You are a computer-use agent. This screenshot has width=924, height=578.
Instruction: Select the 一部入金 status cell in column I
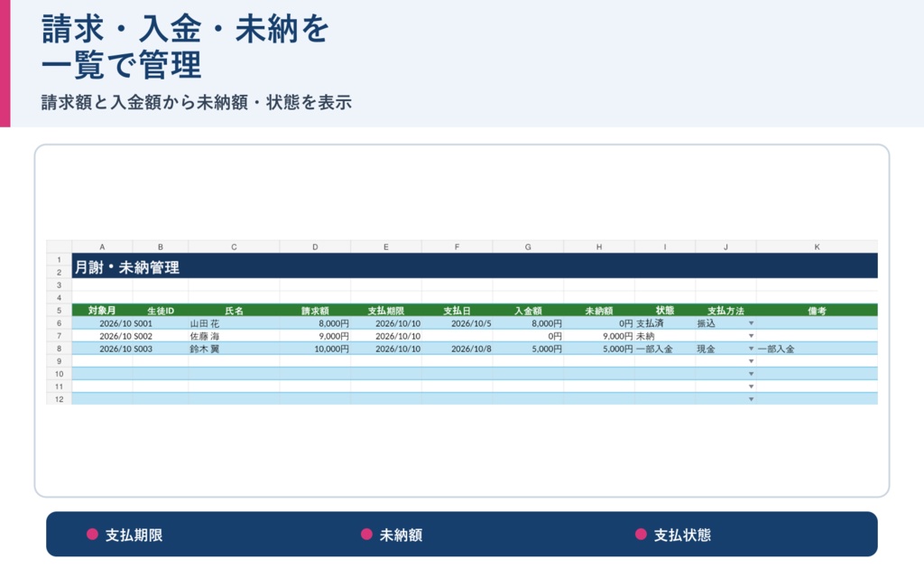(x=665, y=349)
